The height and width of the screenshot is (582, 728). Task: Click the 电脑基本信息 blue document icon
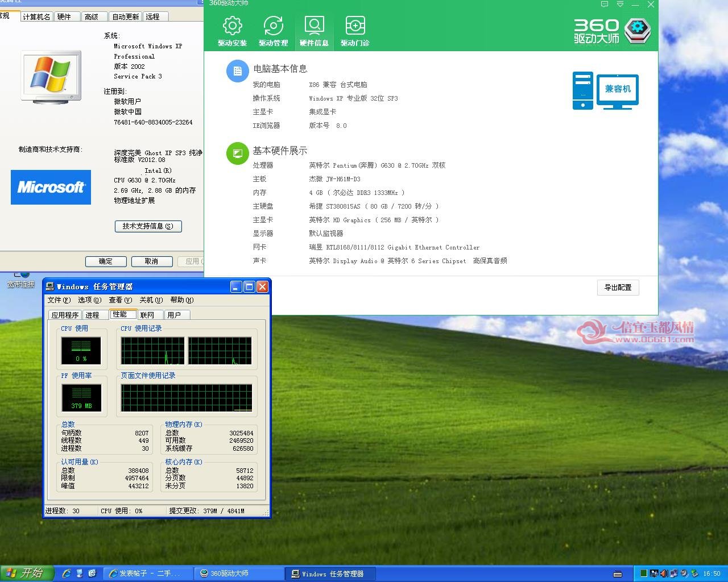click(x=237, y=71)
